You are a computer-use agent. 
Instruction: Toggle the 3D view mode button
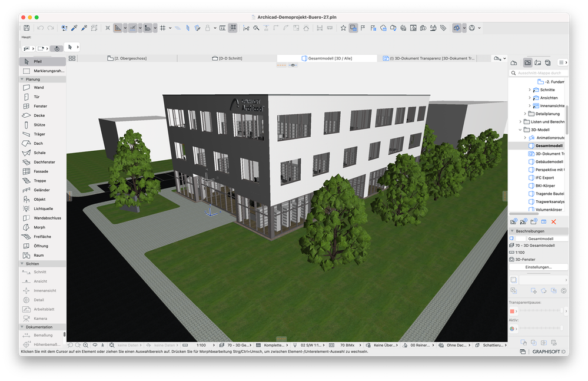(457, 28)
